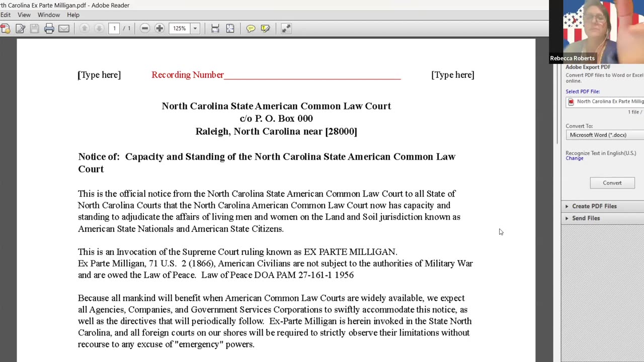The image size is (644, 362).
Task: Go to next page down arrow
Action: click(x=99, y=29)
